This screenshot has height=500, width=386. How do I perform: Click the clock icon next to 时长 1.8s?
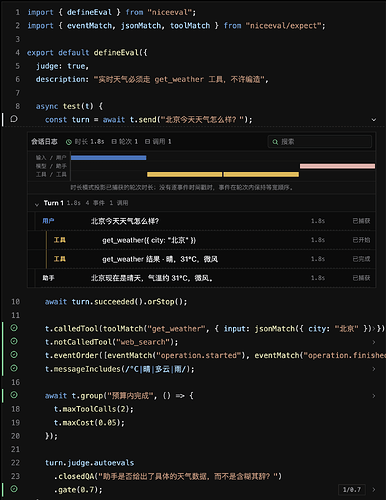point(69,142)
